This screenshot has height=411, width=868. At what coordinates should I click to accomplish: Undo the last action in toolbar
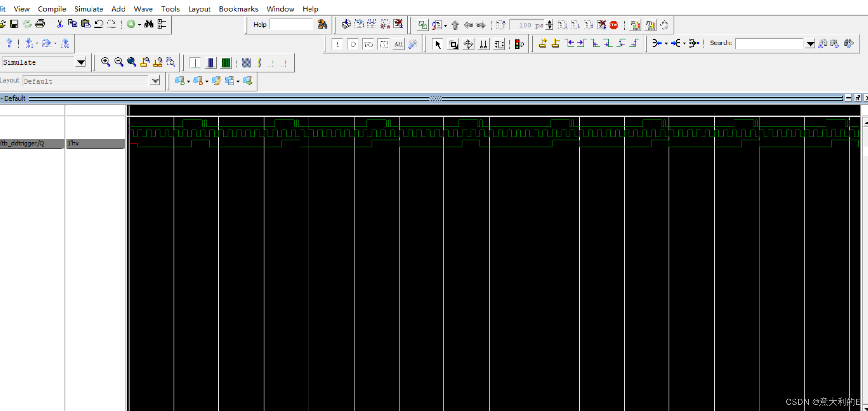tap(99, 24)
